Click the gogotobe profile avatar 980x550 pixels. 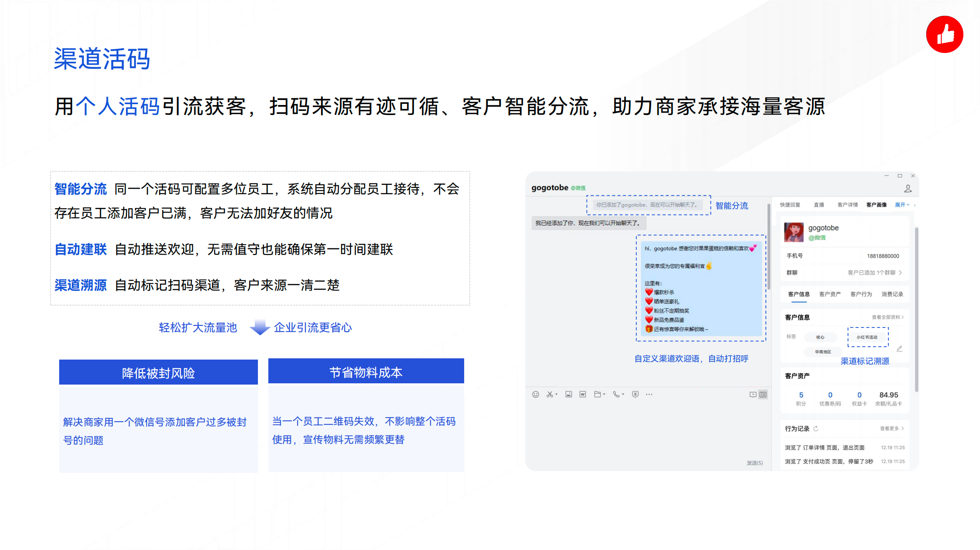(x=794, y=232)
